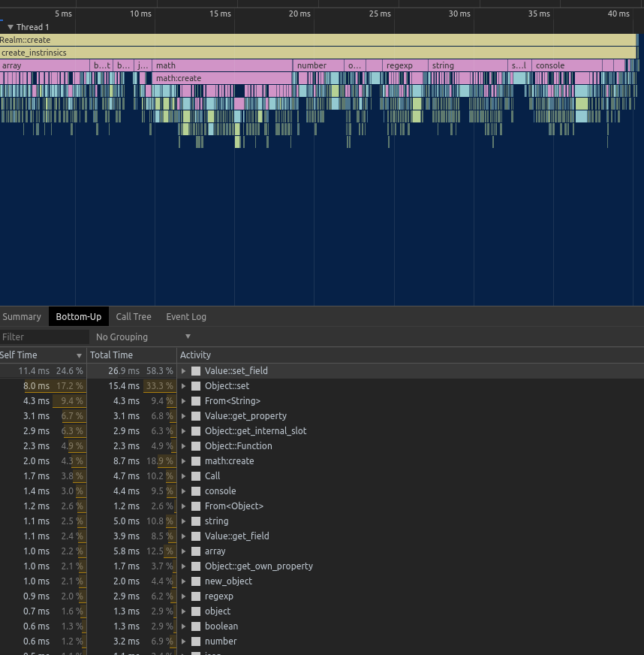Expand the Value::get_property row
The image size is (644, 655).
coord(184,416)
